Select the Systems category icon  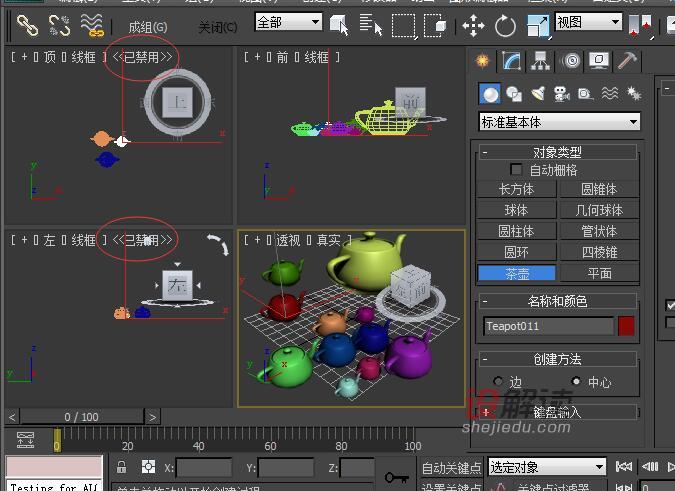point(634,93)
